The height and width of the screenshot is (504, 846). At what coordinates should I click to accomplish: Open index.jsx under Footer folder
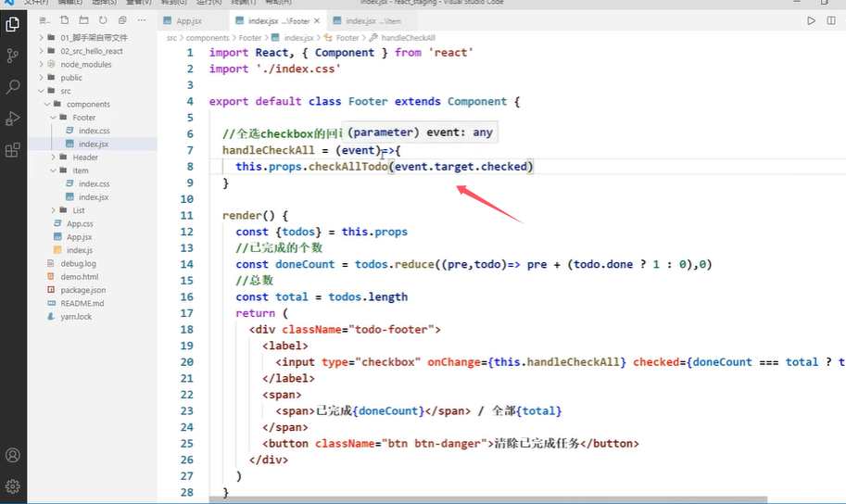coord(94,145)
